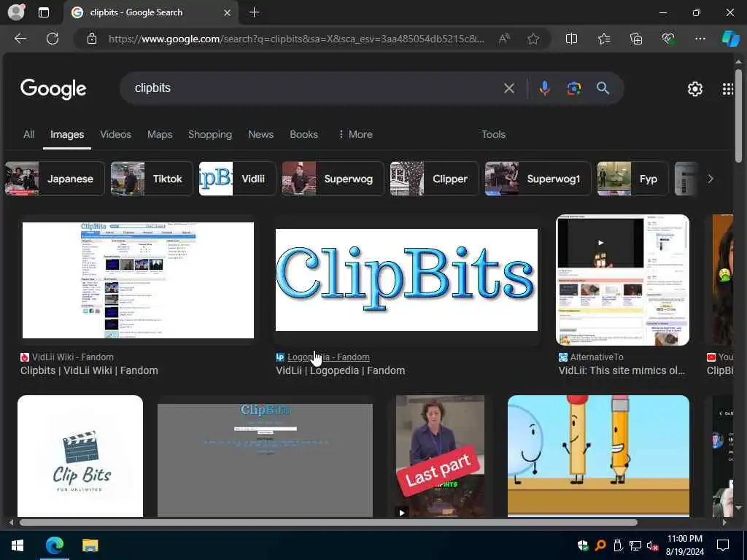Switch to the Books tab

coord(303,135)
